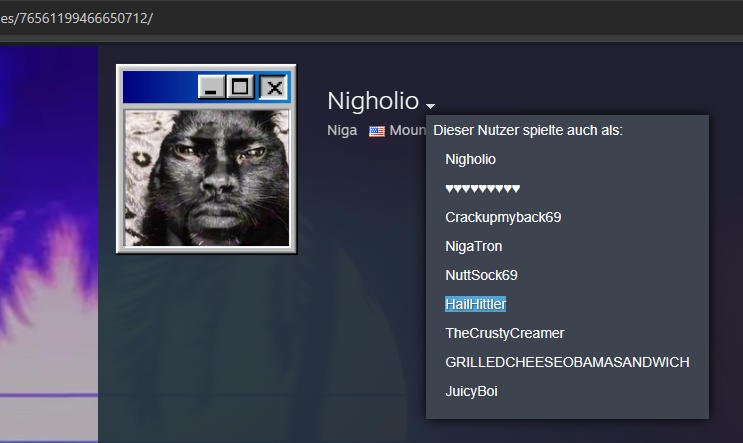Click the US flag icon beside the location
This screenshot has width=743, height=443.
(x=377, y=131)
